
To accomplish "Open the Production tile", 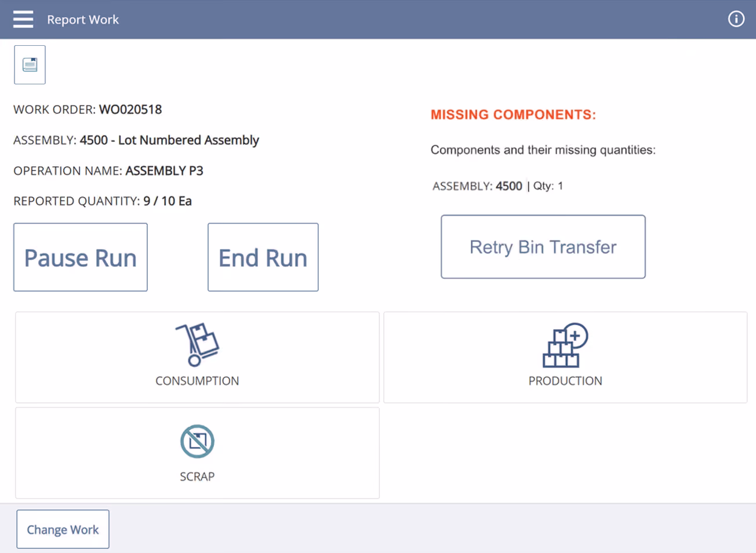I will 565,357.
